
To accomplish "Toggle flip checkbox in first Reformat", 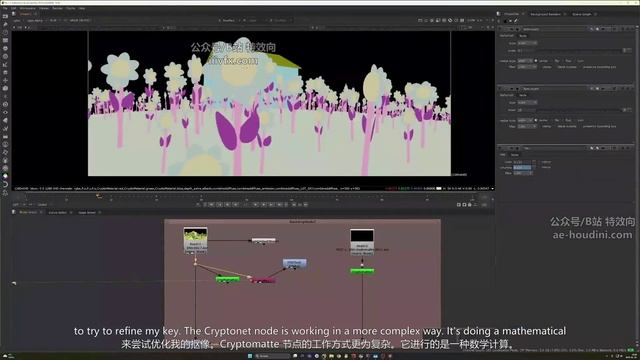I will tap(553, 61).
